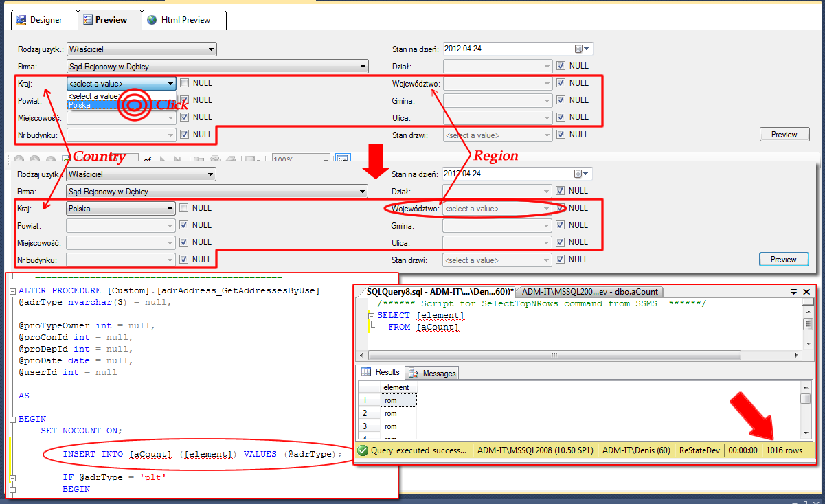Click 'SET NOCOUNT ON;' code line
This screenshot has width=825, height=504.
(80, 431)
